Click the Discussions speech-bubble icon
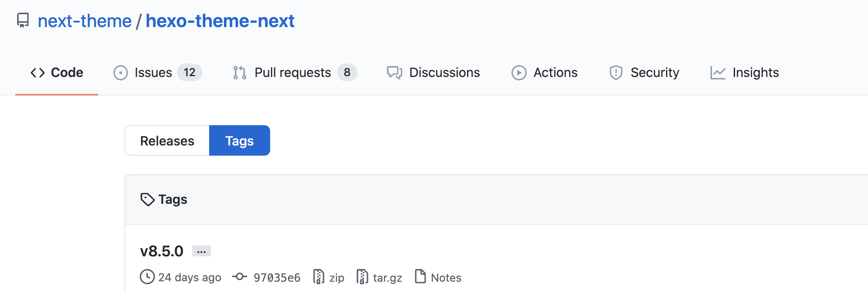Image resolution: width=868 pixels, height=291 pixels. (x=394, y=73)
